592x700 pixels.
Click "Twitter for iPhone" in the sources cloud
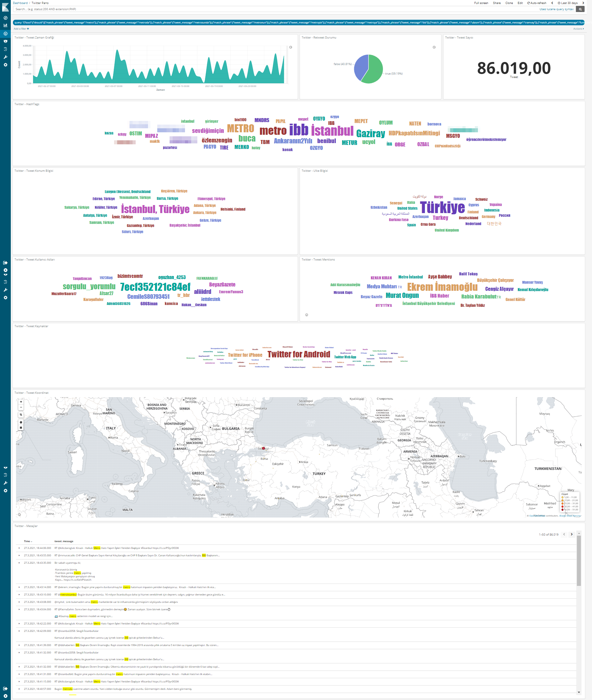click(x=245, y=355)
